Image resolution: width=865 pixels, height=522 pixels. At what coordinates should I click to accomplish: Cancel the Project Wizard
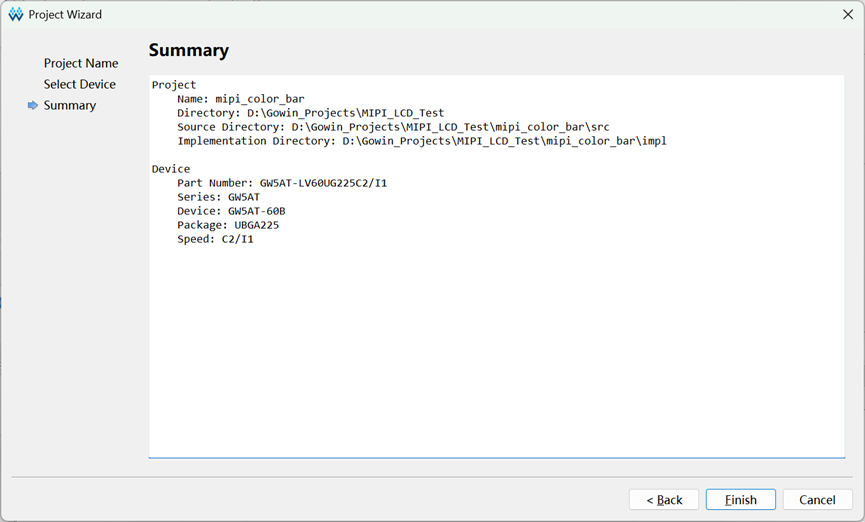(x=817, y=499)
